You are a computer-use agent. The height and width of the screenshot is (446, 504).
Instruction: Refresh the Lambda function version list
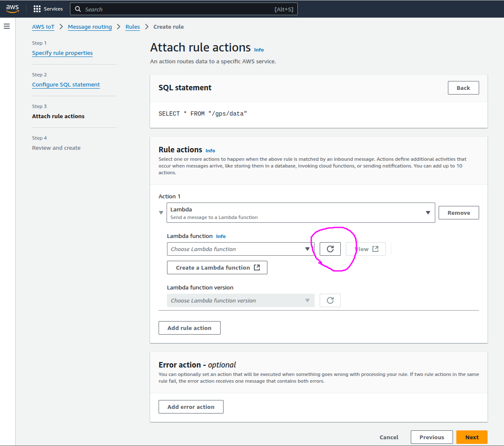330,300
